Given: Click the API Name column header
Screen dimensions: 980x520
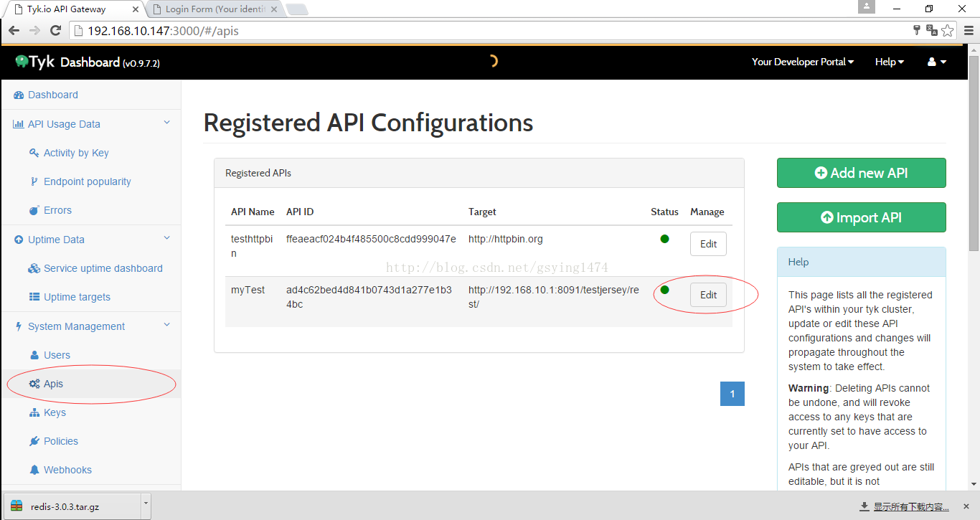Looking at the screenshot, I should 253,212.
